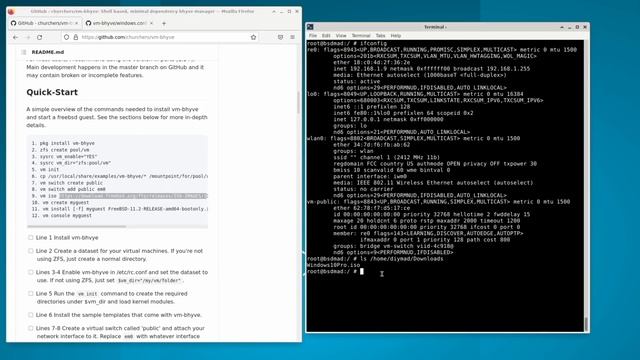Check the Lines 3-4 Enable vm-bhyve box

coord(31,272)
